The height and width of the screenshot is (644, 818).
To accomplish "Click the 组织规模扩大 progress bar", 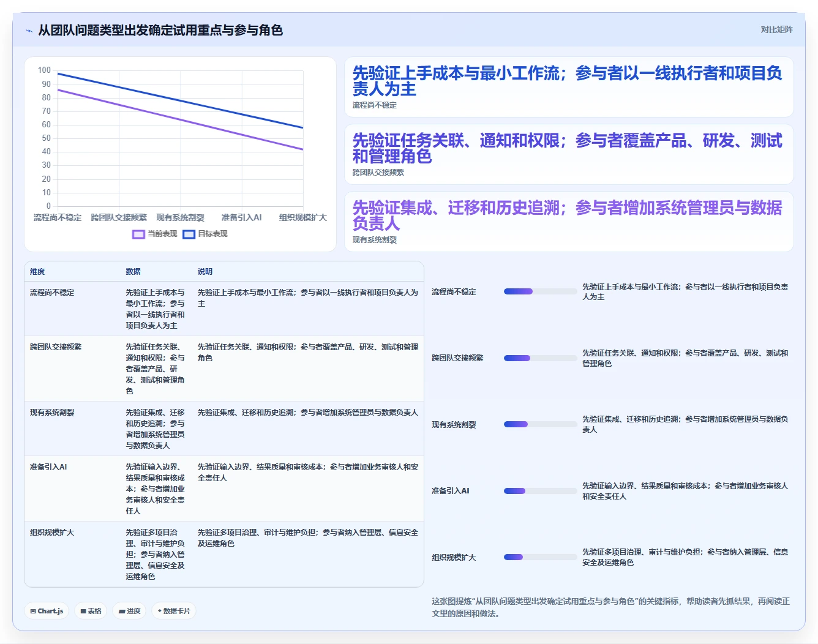I will click(540, 557).
